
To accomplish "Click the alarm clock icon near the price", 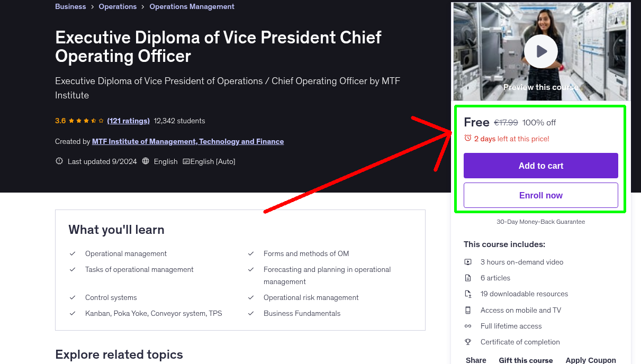I will [467, 137].
